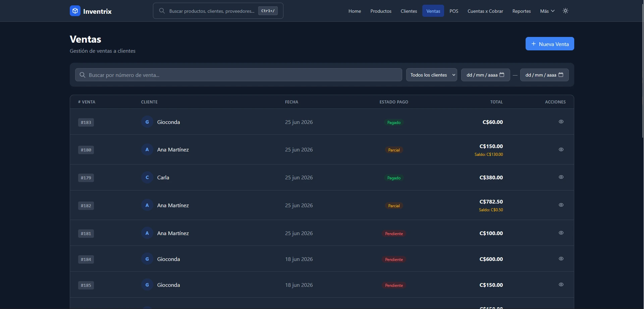This screenshot has height=309, width=644.
Task: Click the C$782.50 total
Action: tap(491, 202)
